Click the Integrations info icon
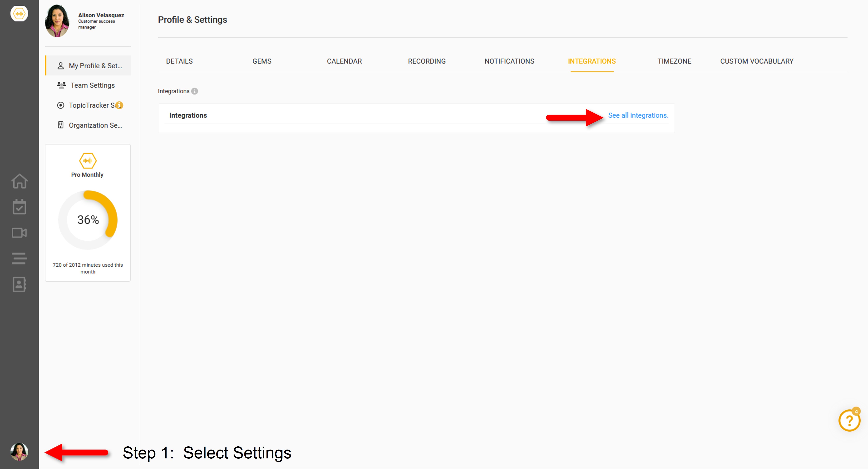 click(195, 91)
